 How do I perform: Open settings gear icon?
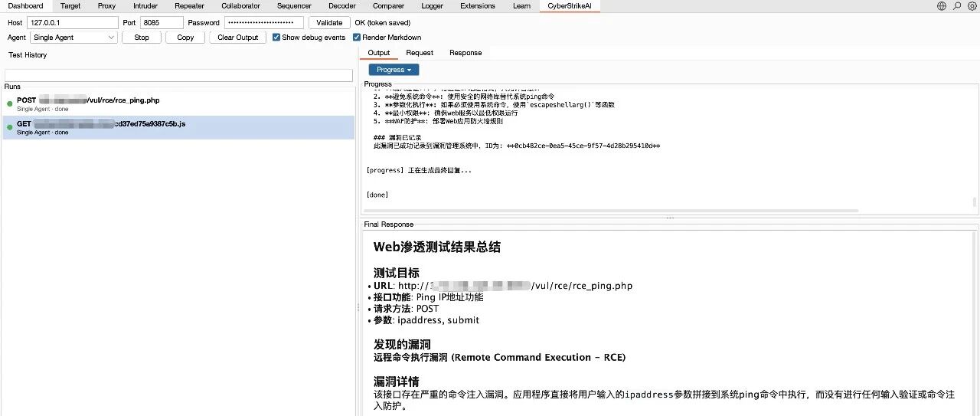point(972,5)
